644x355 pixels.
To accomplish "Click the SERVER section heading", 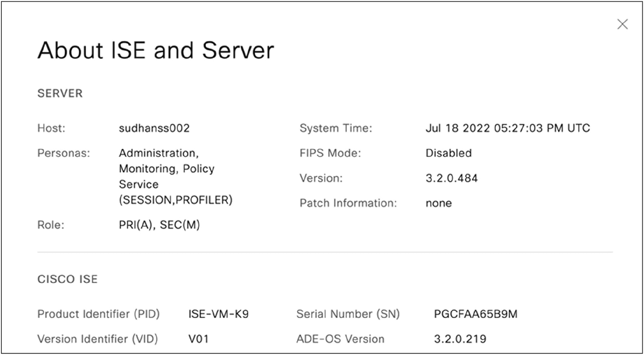I will [60, 93].
